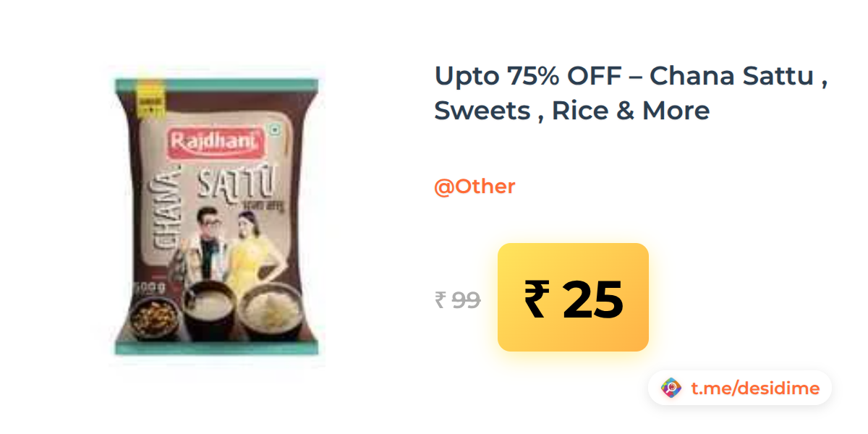The width and height of the screenshot is (868, 434).
Task: Click the DesiDime logo icon beside t.me/desidime
Action: tap(671, 388)
